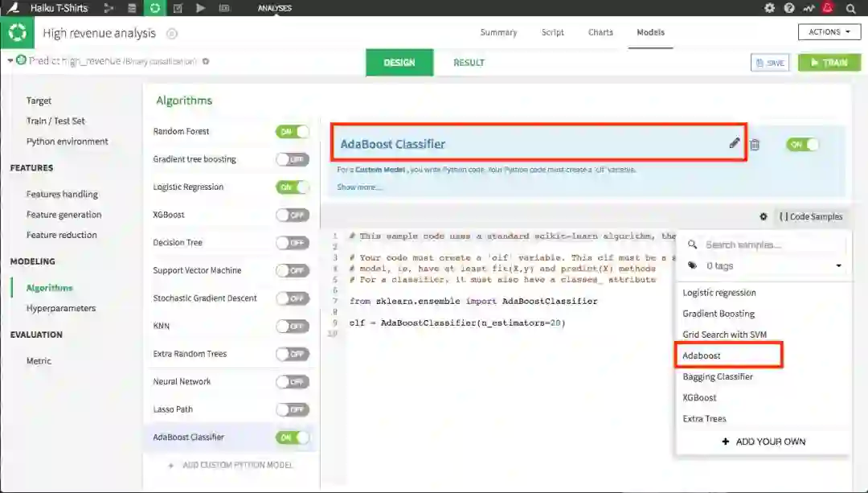The image size is (868, 493).
Task: Enable Stochastic Gradient Descent switch
Action: pyautogui.click(x=293, y=298)
